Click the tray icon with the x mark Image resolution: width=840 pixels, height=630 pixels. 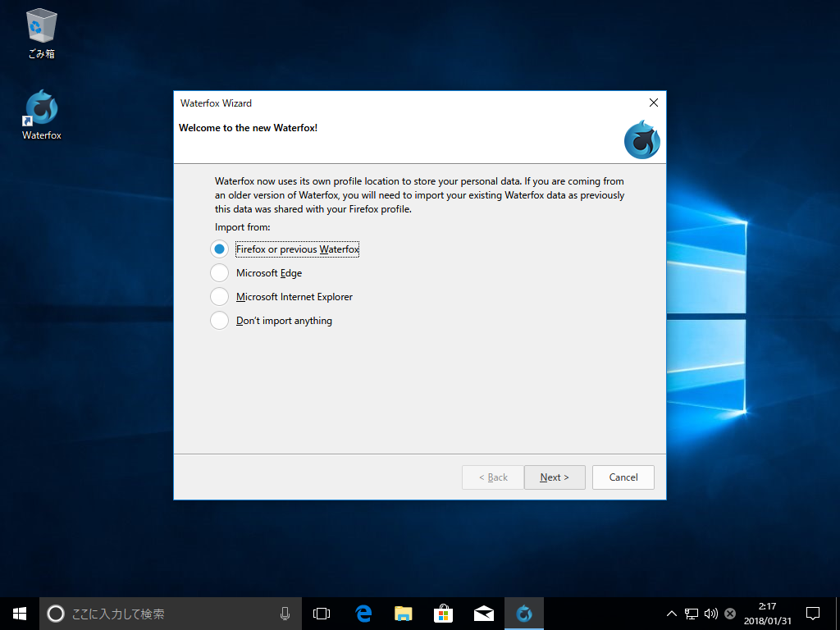729,614
